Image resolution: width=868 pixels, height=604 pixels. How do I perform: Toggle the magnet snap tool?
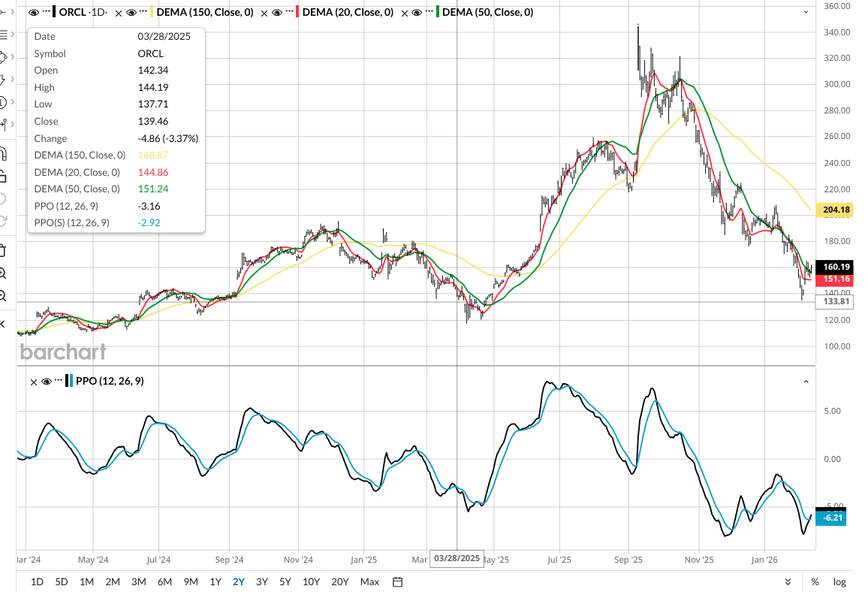pyautogui.click(x=3, y=155)
